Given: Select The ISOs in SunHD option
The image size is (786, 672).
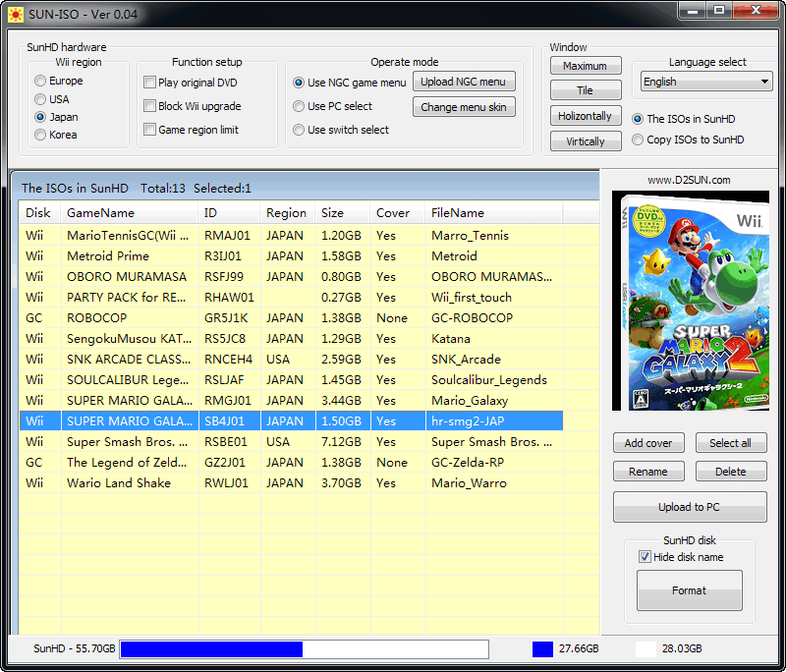Looking at the screenshot, I should [637, 119].
